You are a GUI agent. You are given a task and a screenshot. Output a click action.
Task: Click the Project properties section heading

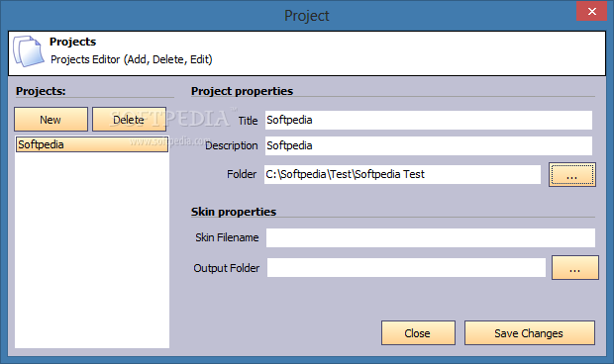tap(242, 91)
